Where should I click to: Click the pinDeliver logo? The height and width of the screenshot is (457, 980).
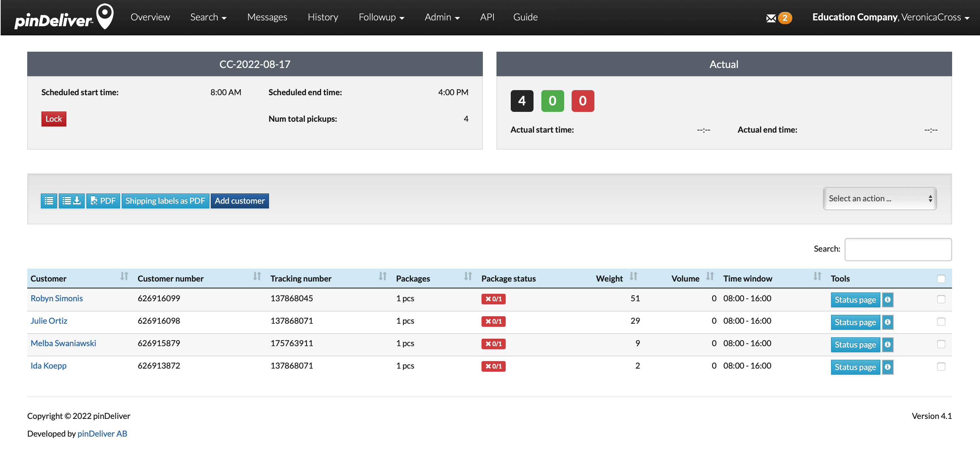click(x=64, y=17)
